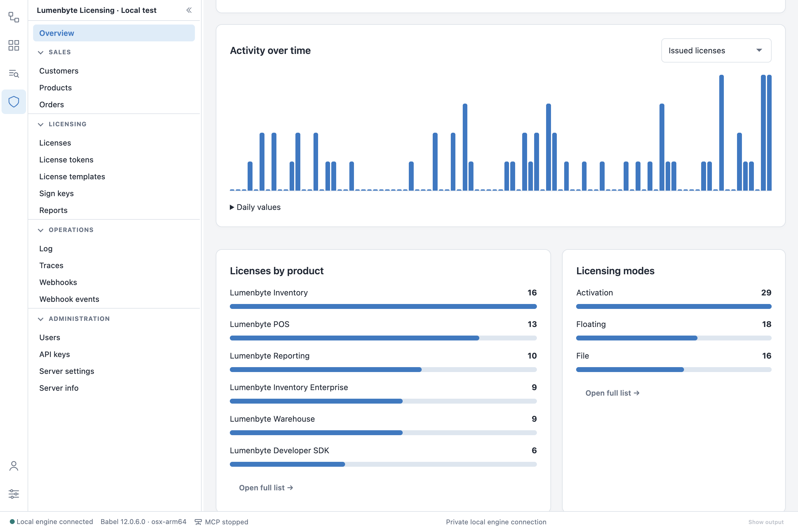Screen dimensions: 798x532
Task: Select the shield licensing icon
Action: (13, 102)
